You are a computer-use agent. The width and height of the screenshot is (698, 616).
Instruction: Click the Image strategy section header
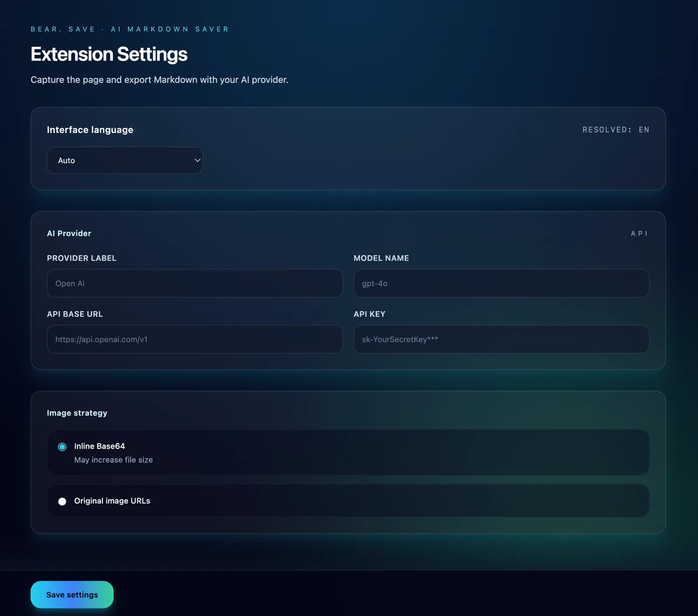77,413
